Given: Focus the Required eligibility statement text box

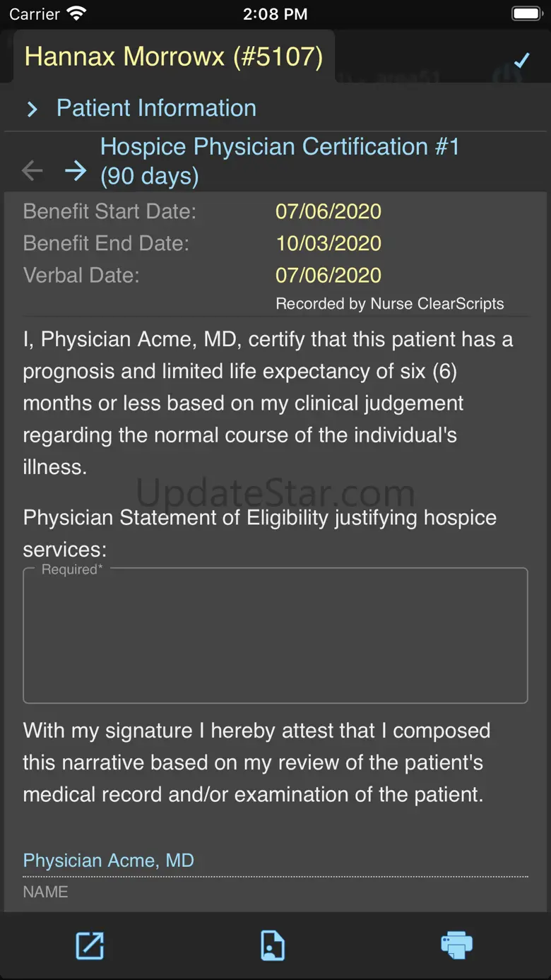Looking at the screenshot, I should [275, 636].
